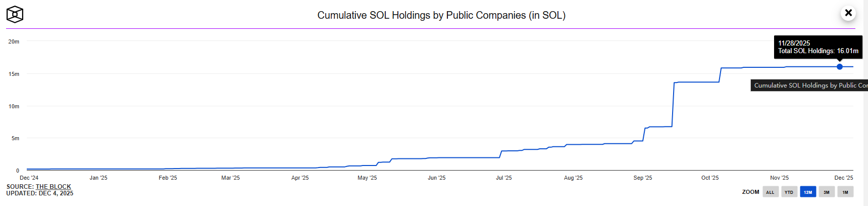
Task: Click the Jul '25 x-axis label
Action: pyautogui.click(x=503, y=178)
